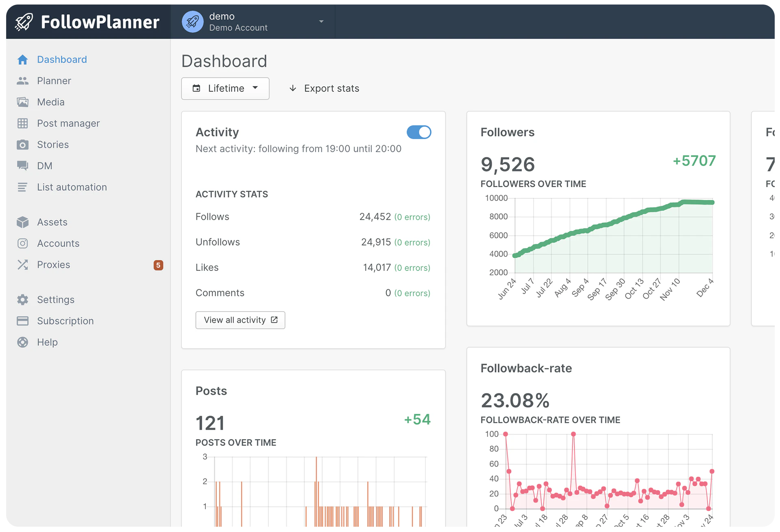
Task: Toggle automation activity on the dashboard
Action: pos(418,132)
